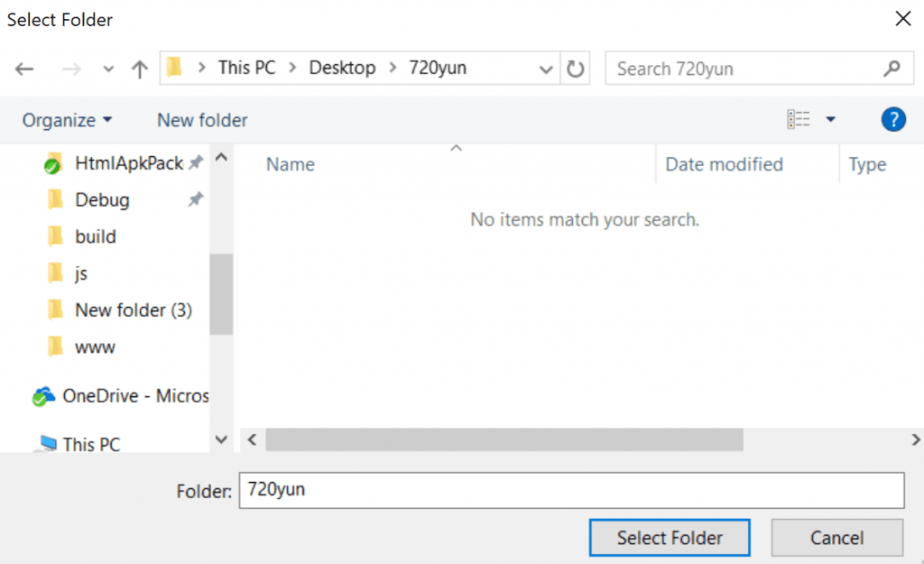
Task: Expand the address bar path dropdown
Action: click(x=545, y=69)
